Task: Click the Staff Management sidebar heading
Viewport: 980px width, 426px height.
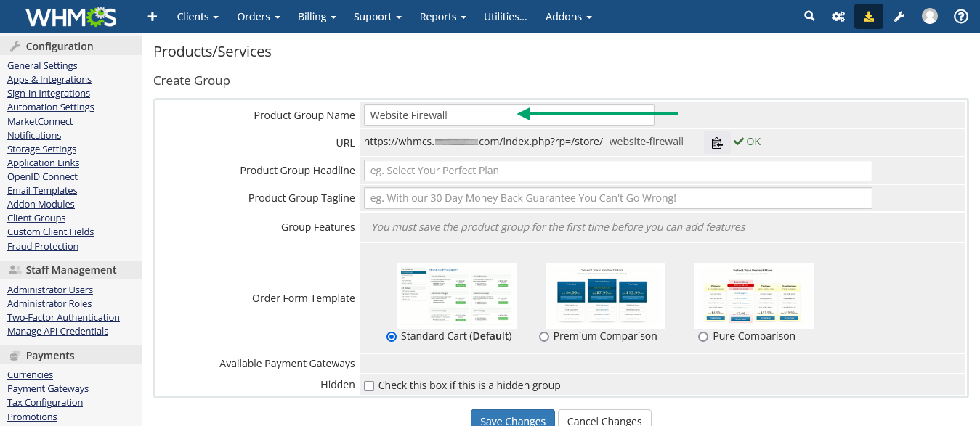Action: click(x=70, y=270)
